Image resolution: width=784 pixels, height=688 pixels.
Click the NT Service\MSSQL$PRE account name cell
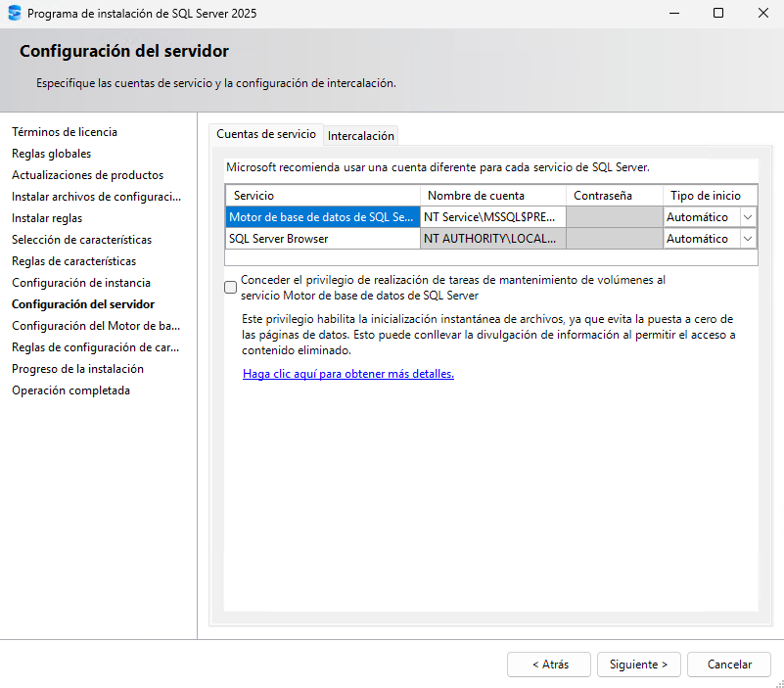pos(493,217)
